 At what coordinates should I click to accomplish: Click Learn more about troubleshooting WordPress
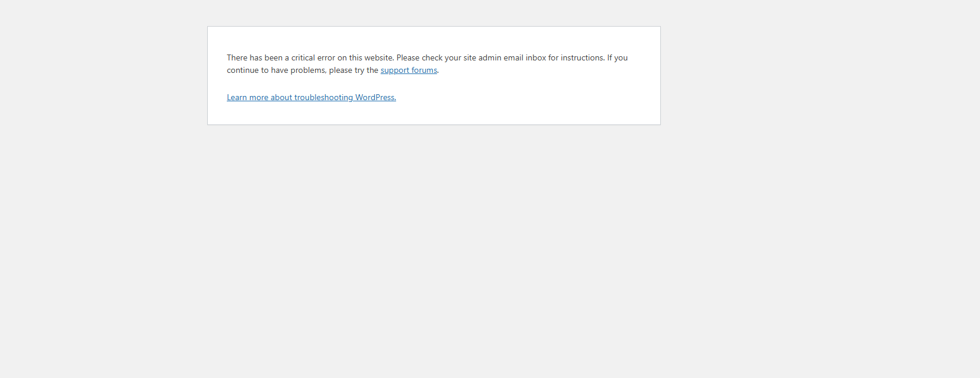311,98
